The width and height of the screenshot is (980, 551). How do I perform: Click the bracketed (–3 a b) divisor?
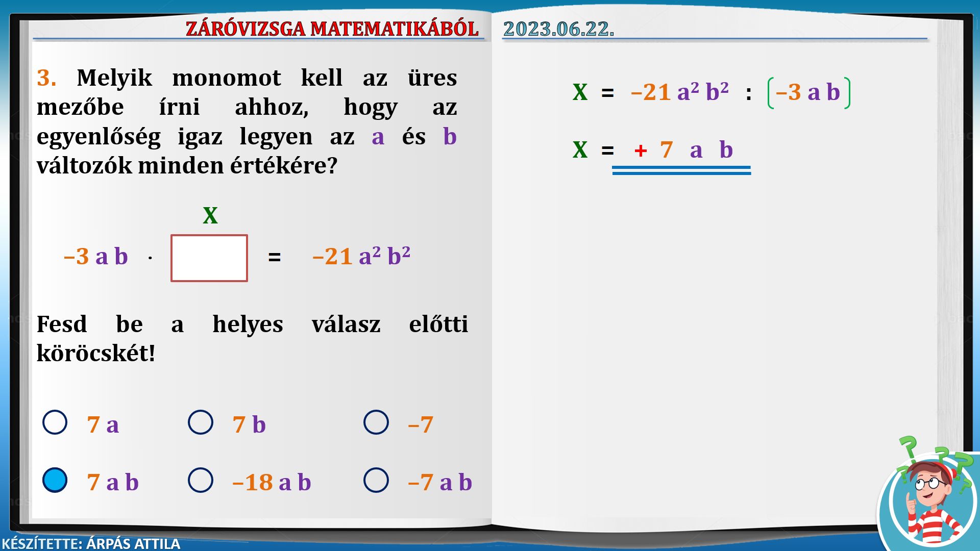(x=809, y=93)
